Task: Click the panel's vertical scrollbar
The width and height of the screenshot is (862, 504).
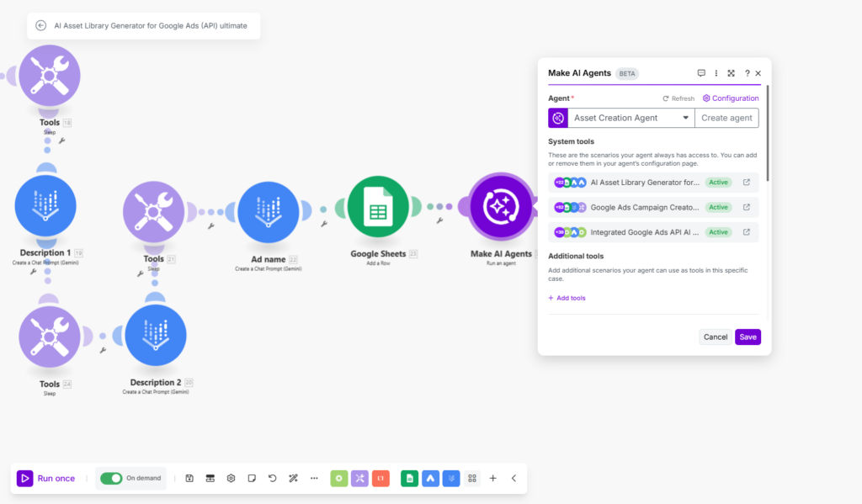Action: point(768,133)
